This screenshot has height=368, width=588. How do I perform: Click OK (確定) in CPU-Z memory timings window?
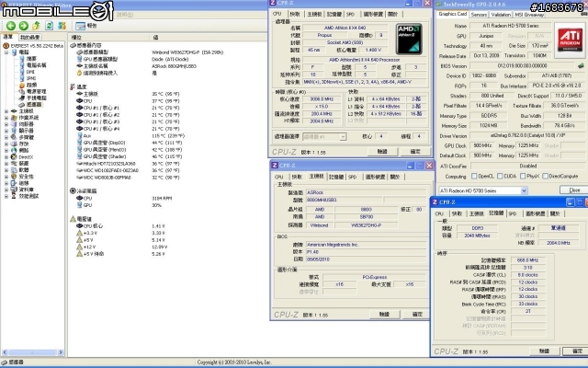pyautogui.click(x=577, y=351)
